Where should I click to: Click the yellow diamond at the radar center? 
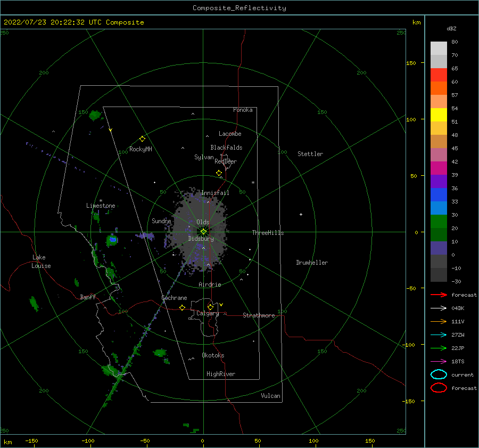[x=203, y=232]
